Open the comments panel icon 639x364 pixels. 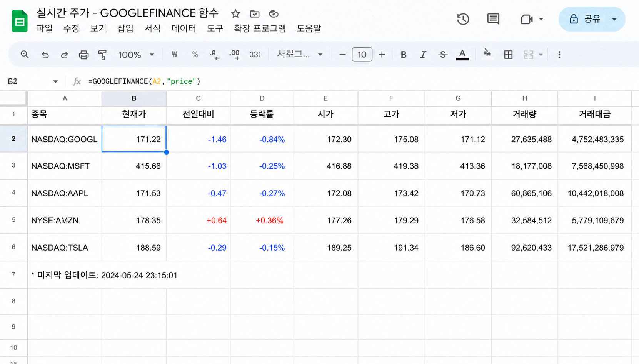pyautogui.click(x=493, y=19)
